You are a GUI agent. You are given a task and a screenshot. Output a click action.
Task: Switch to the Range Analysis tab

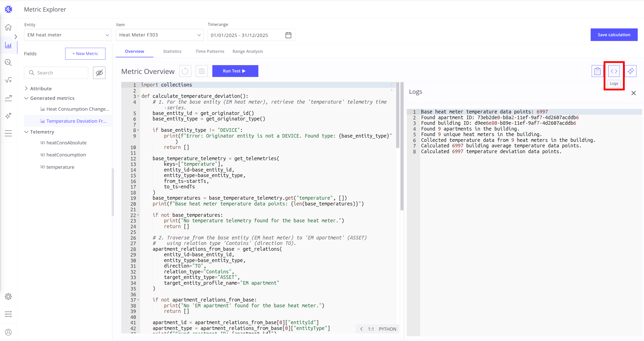[248, 51]
